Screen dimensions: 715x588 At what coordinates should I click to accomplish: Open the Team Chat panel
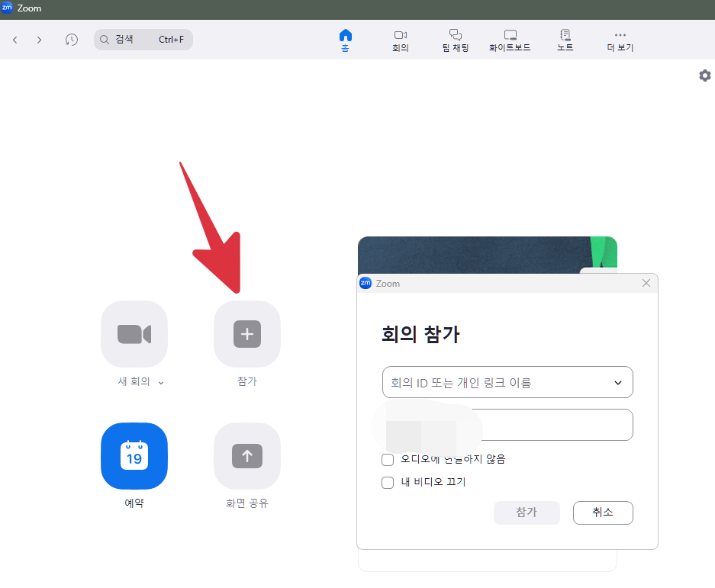pyautogui.click(x=455, y=39)
